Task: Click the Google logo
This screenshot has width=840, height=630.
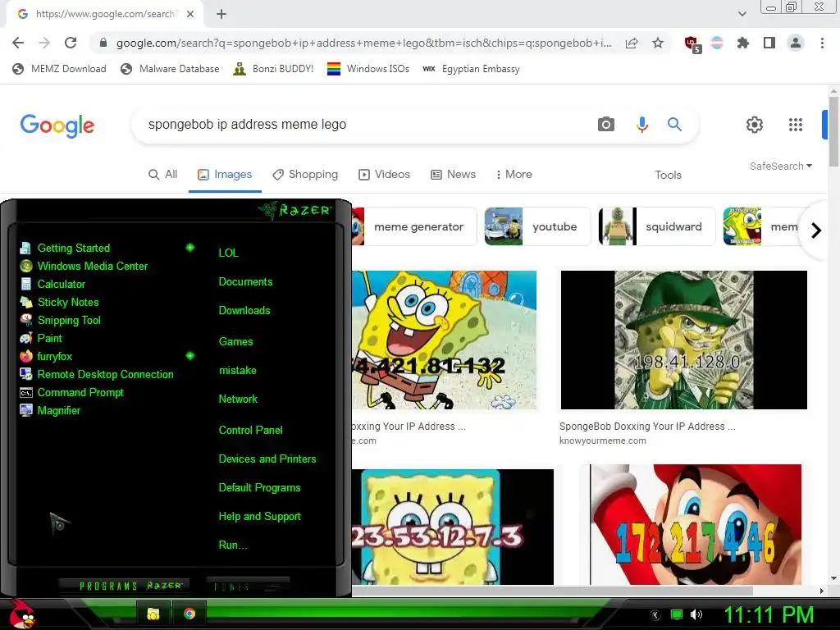Action: coord(57,126)
